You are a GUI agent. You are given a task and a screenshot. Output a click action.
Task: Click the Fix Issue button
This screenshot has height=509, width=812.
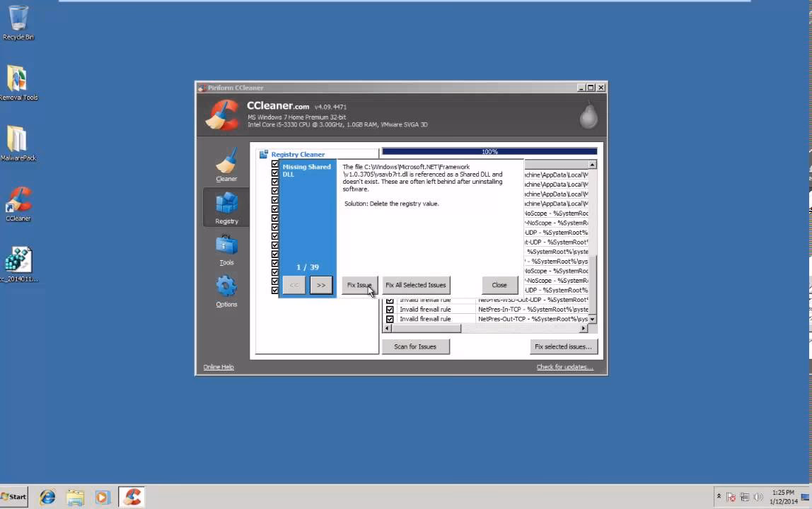click(x=359, y=285)
